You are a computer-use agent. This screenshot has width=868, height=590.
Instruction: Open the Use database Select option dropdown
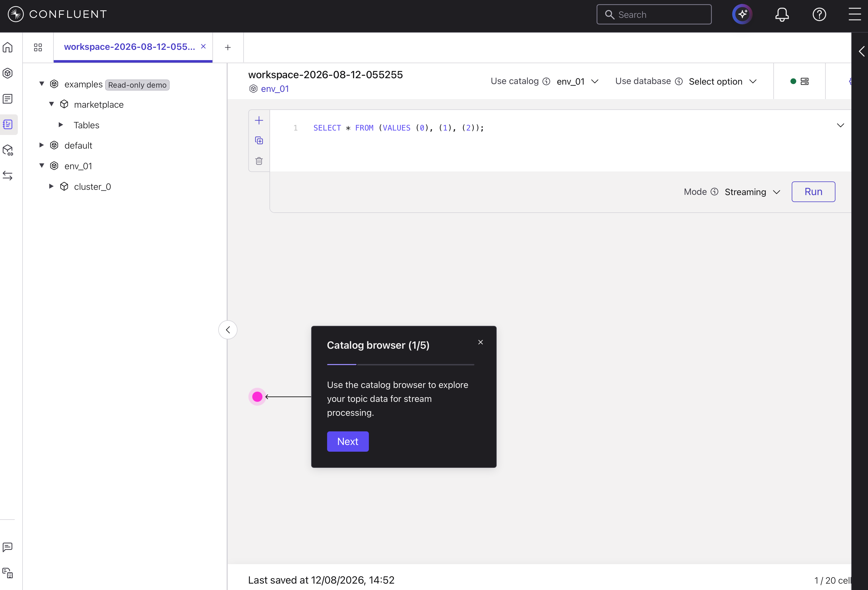click(x=723, y=82)
